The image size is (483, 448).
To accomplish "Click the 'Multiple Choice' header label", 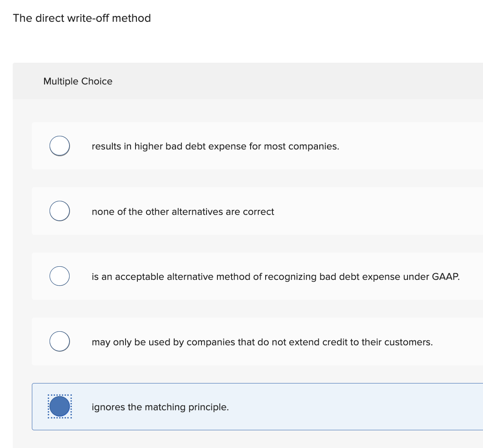I will (78, 81).
